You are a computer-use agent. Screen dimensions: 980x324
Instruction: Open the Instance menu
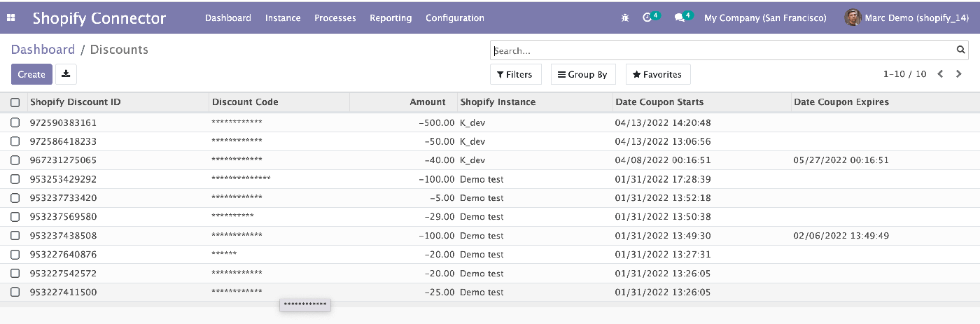pyautogui.click(x=283, y=17)
